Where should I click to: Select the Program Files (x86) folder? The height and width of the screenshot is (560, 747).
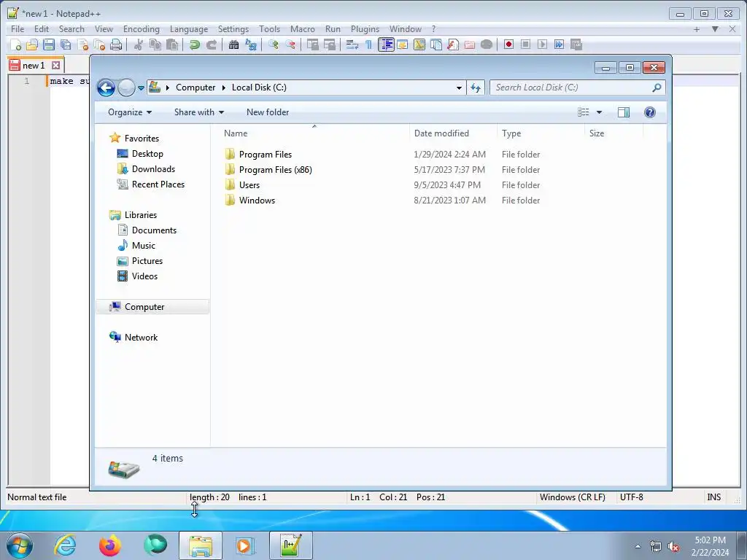point(275,169)
